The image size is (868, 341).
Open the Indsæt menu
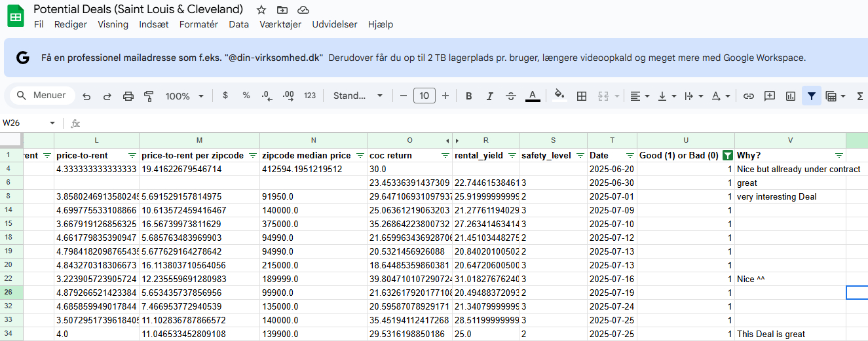[x=154, y=24]
